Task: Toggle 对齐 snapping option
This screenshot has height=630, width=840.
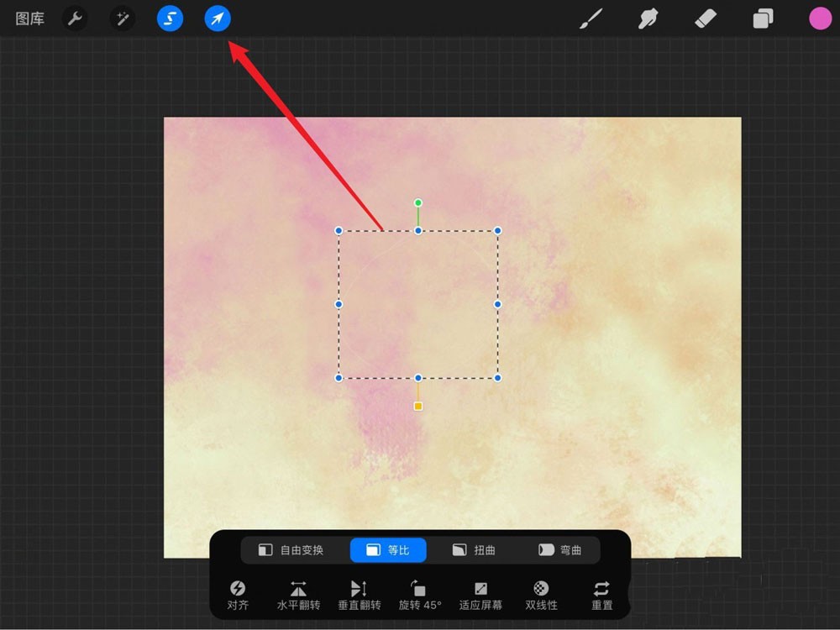Action: [238, 596]
